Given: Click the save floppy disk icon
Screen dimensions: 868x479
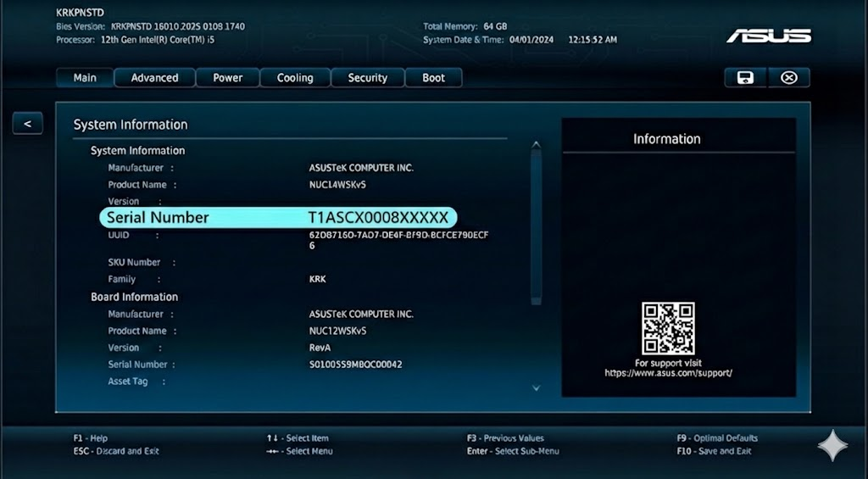Looking at the screenshot, I should [x=745, y=78].
